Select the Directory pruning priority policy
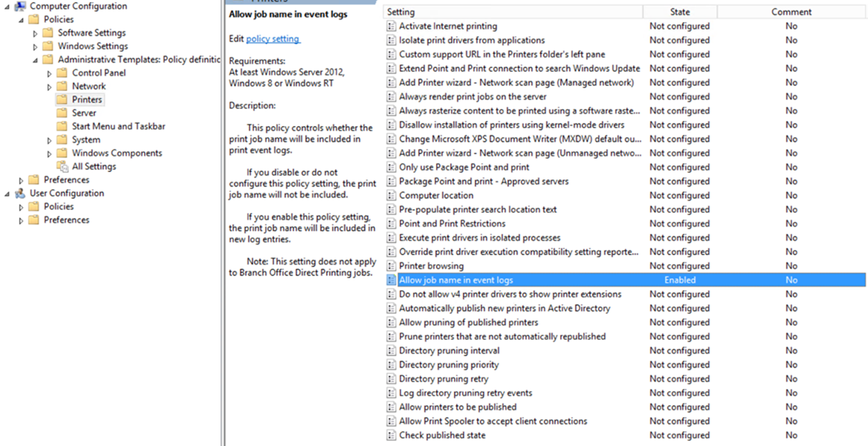Screen dimensions: 868x446 pos(449,365)
